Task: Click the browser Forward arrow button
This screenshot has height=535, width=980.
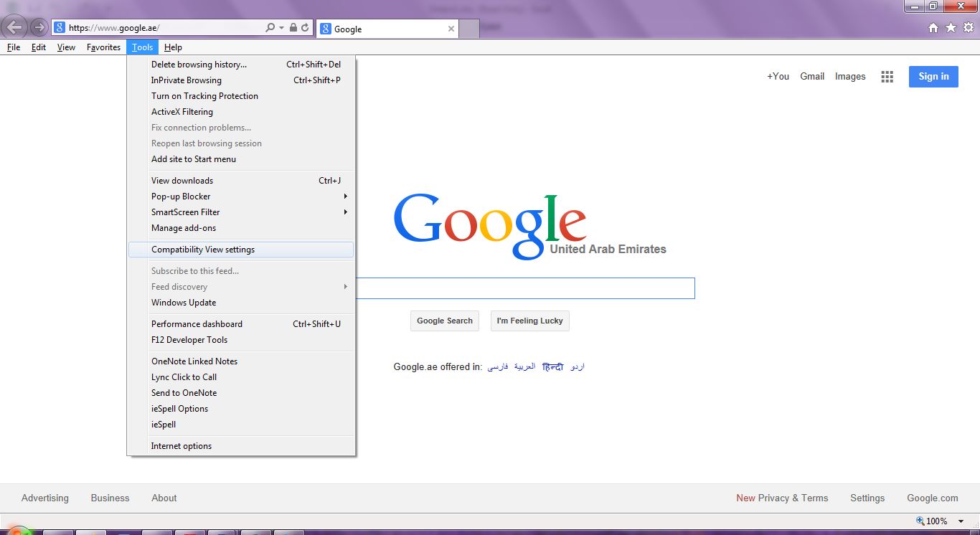Action: pos(39,28)
